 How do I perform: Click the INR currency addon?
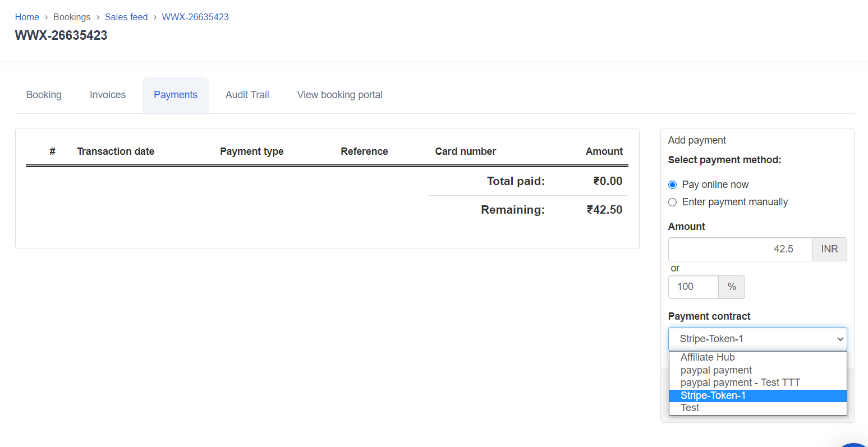pos(829,249)
